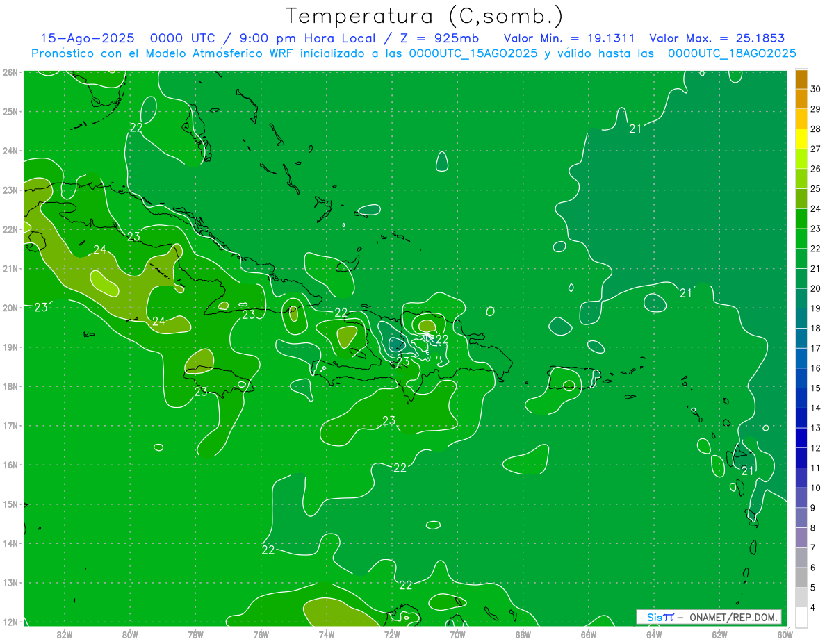Screen dimensions: 834x644
Task: Click the longitude axis label "66W"
Action: [588, 634]
